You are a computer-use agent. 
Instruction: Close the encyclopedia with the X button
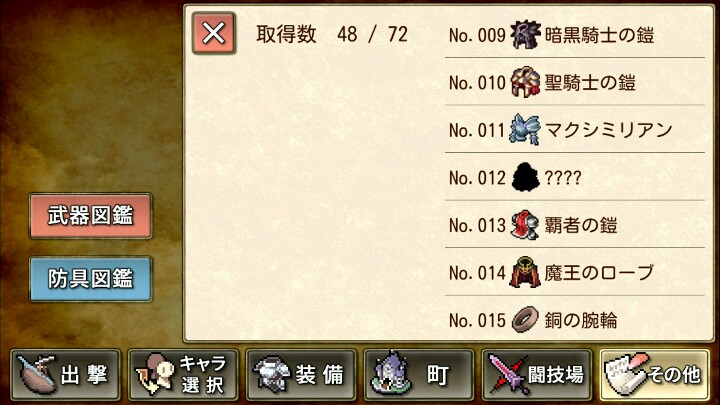coord(214,34)
